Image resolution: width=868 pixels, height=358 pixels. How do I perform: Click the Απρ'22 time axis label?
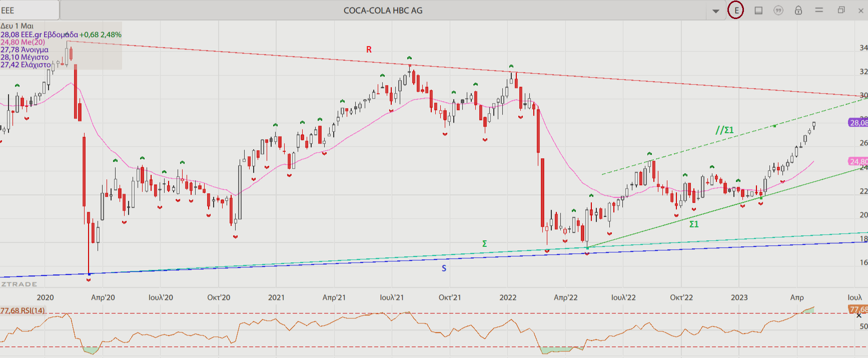(x=566, y=297)
